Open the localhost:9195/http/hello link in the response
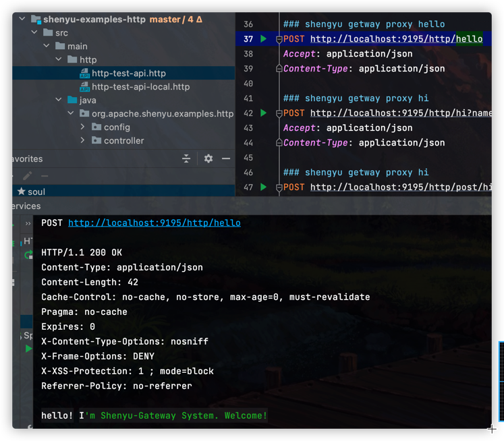This screenshot has height=441, width=504. coord(154,223)
